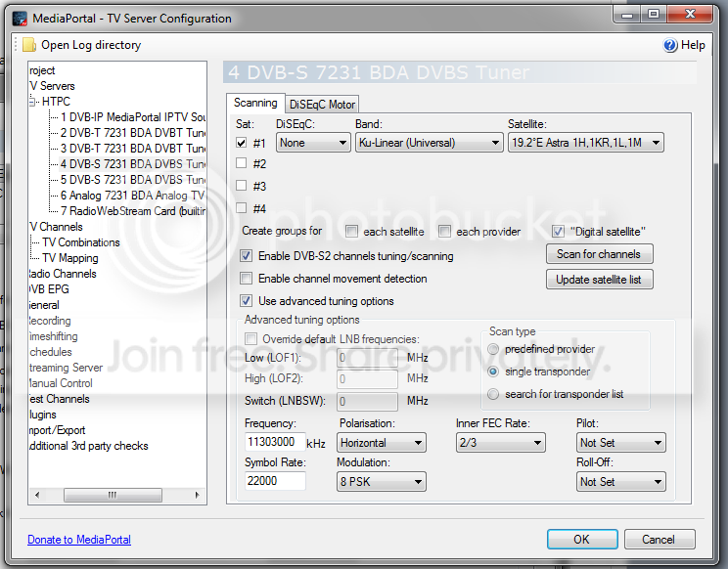Select predefined provider scan type
This screenshot has height=569, width=728.
pyautogui.click(x=493, y=349)
